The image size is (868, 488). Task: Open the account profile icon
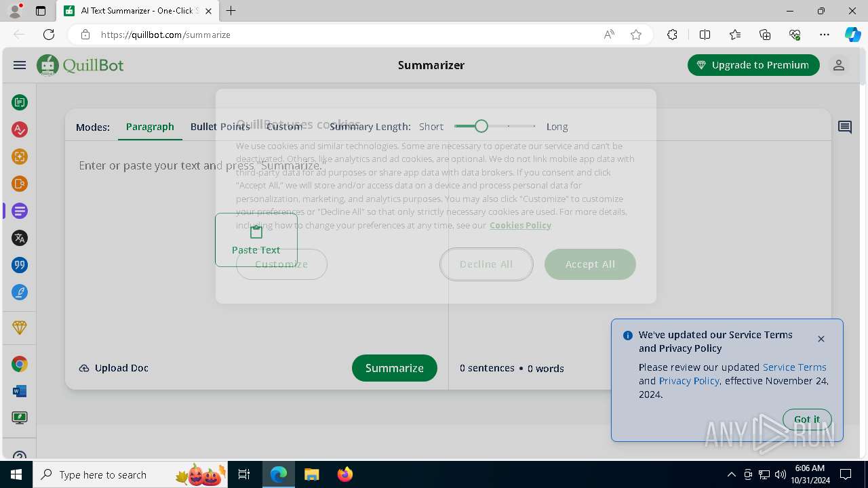[839, 65]
